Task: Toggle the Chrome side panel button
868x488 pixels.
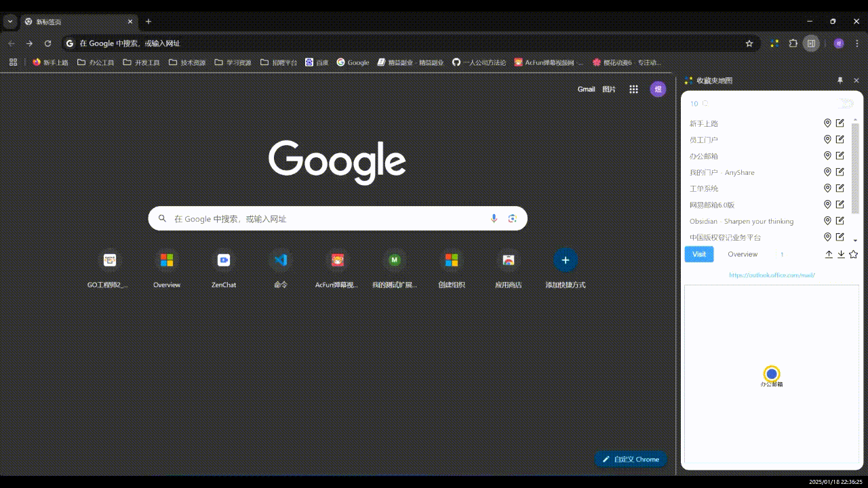Action: click(811, 43)
